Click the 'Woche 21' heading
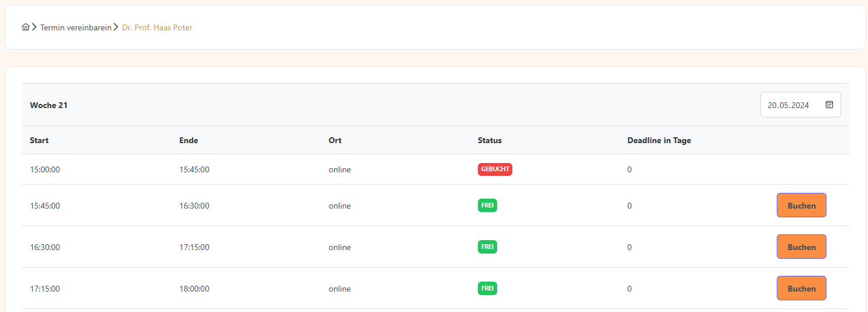This screenshot has height=312, width=868. [x=49, y=105]
